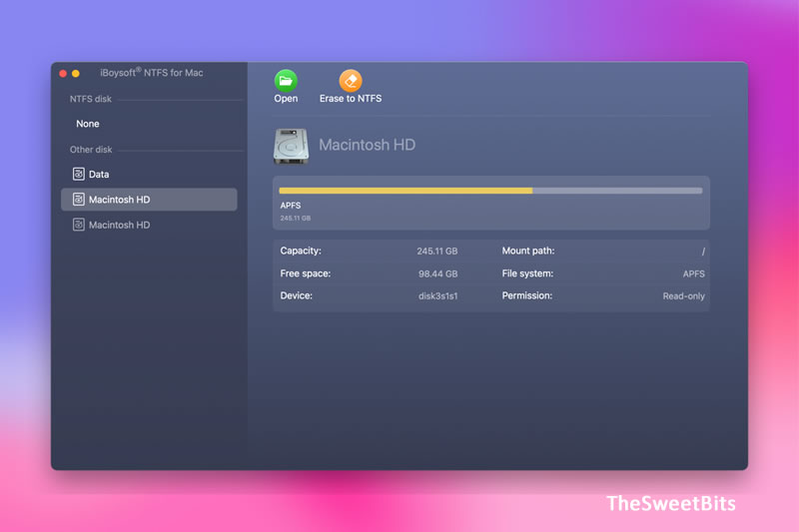Viewport: 799px width, 532px height.
Task: Click the APFS partition label
Action: (291, 206)
